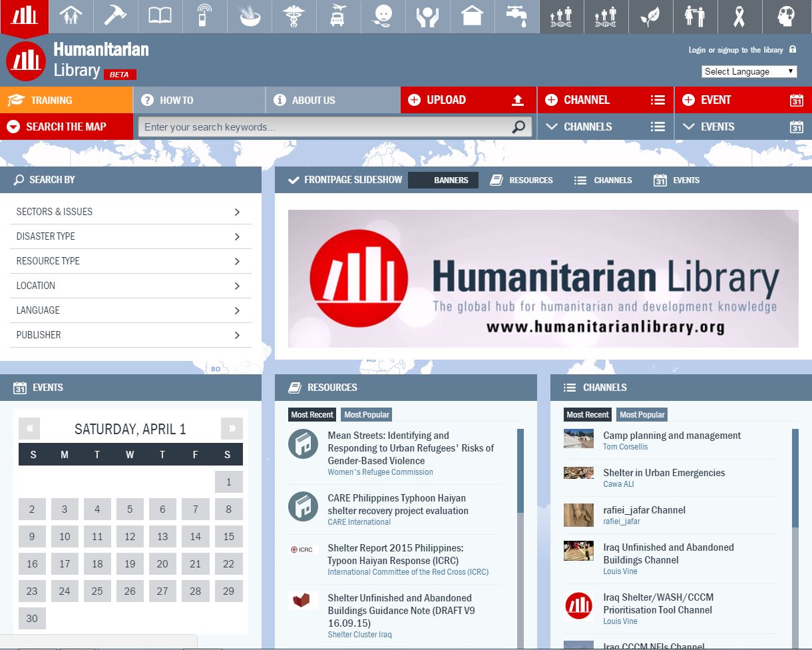This screenshot has height=650, width=812.
Task: Select the water tap WASH icon
Action: (516, 16)
